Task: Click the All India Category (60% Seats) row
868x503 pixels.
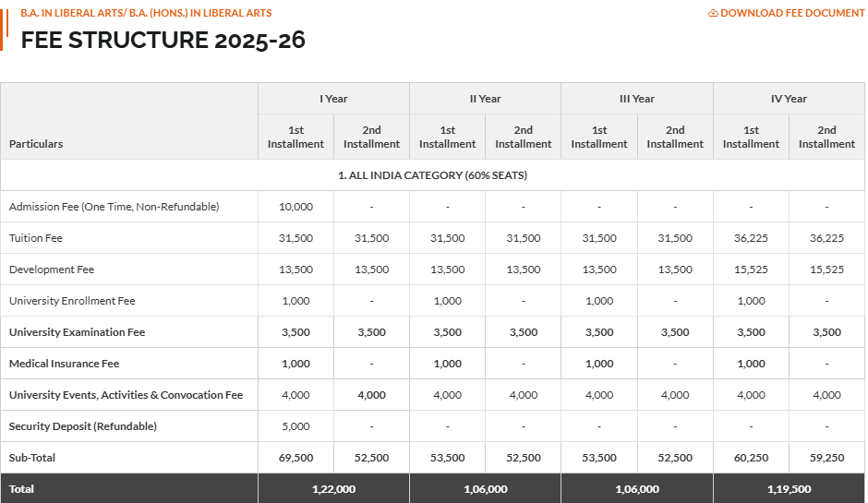Action: 432,175
